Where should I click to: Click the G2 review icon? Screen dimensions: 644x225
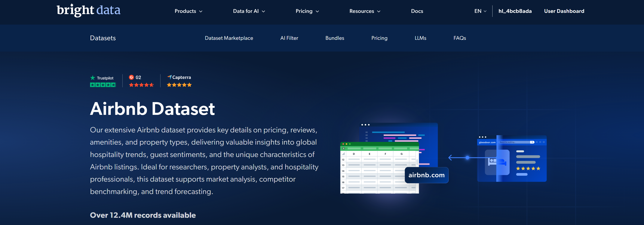pyautogui.click(x=132, y=77)
